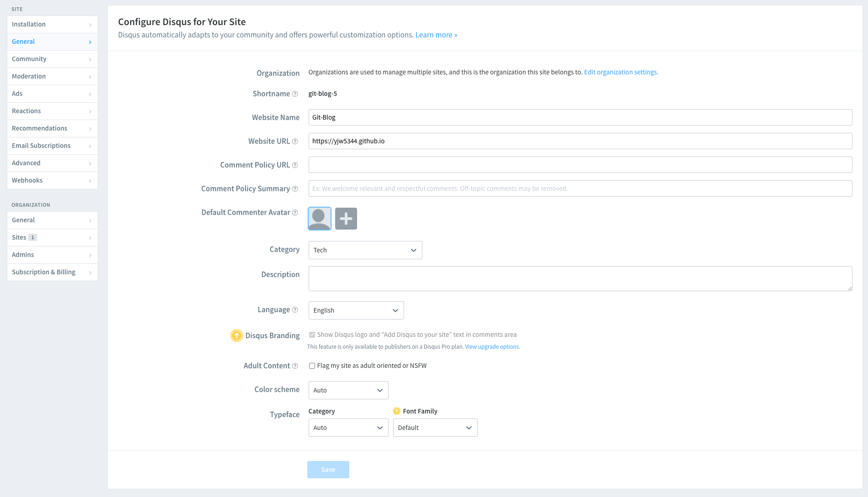The width and height of the screenshot is (868, 497).
Task: Open the Color scheme dropdown
Action: click(x=348, y=390)
